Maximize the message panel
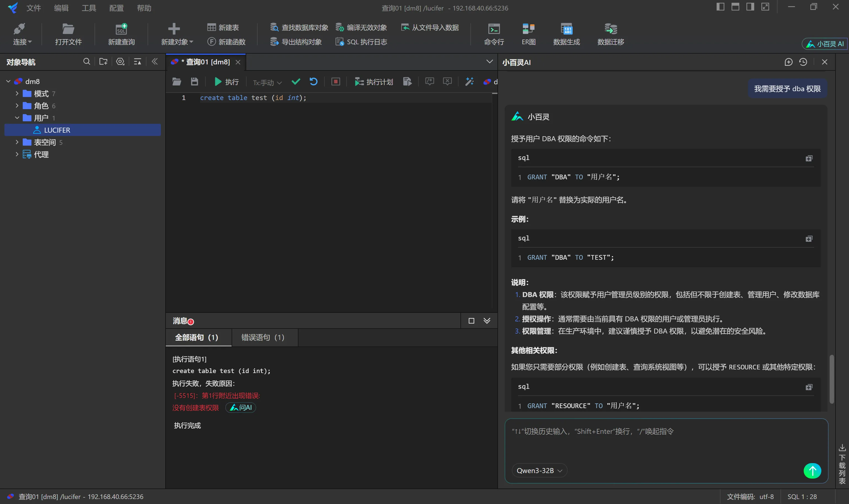The width and height of the screenshot is (849, 504). pyautogui.click(x=471, y=321)
